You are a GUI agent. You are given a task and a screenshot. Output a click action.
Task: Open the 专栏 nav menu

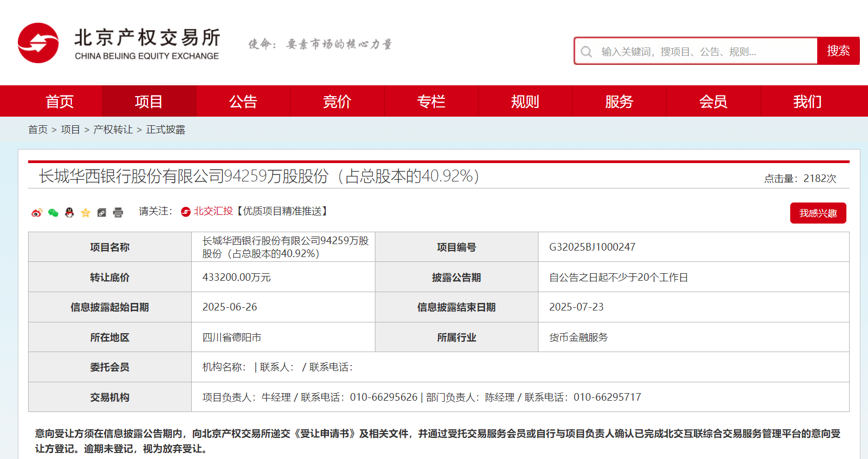tap(431, 101)
